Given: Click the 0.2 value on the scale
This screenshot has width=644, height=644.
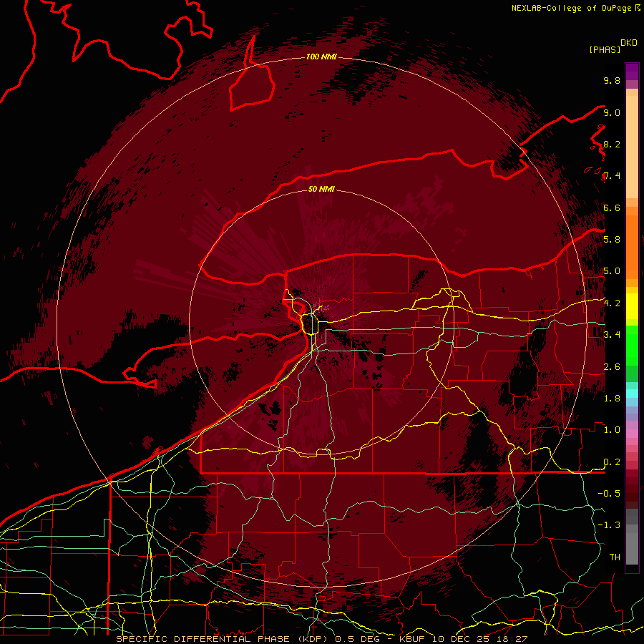Looking at the screenshot, I should [x=612, y=462].
